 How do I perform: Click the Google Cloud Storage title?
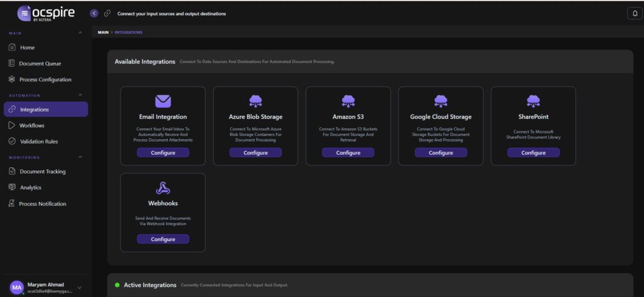tap(441, 116)
